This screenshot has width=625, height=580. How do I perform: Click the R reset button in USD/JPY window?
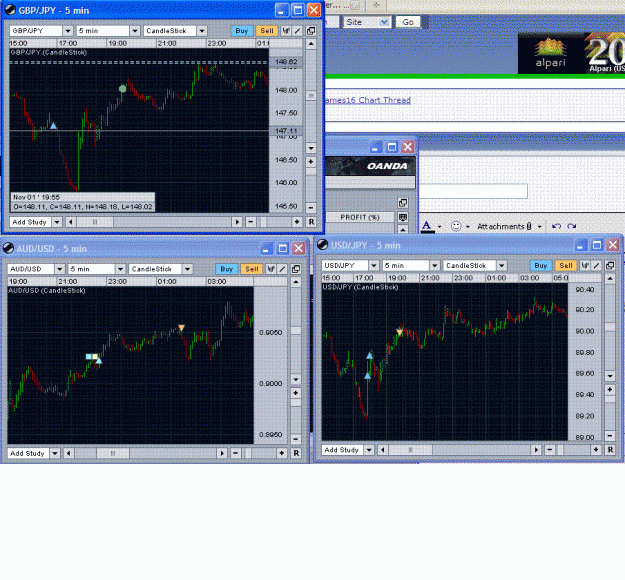[x=610, y=450]
